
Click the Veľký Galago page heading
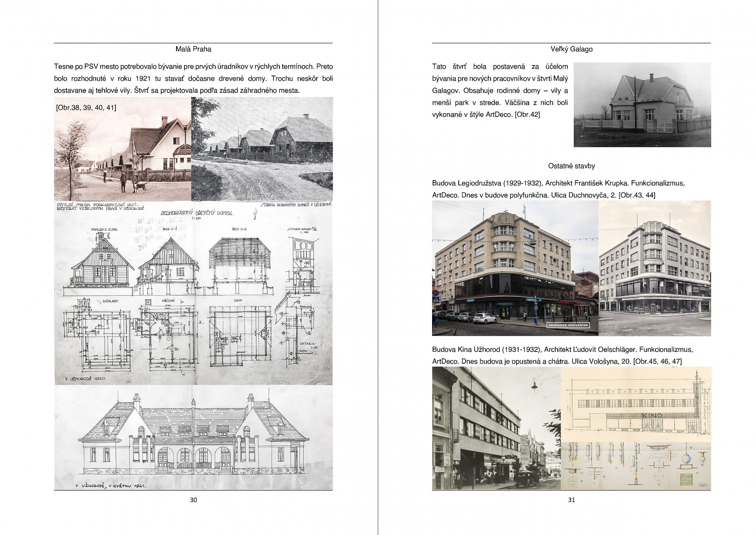click(571, 49)
